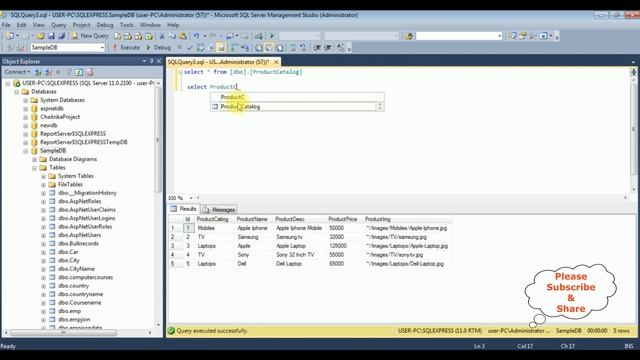Open the Connect dropdown in Object Explorer
Image resolution: width=640 pixels, height=360 pixels.
click(x=17, y=72)
